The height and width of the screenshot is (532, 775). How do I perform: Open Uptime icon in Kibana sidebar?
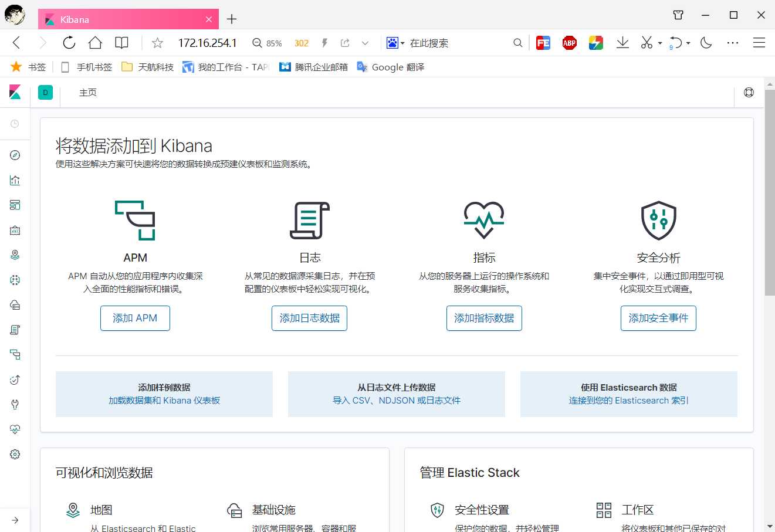coord(15,379)
